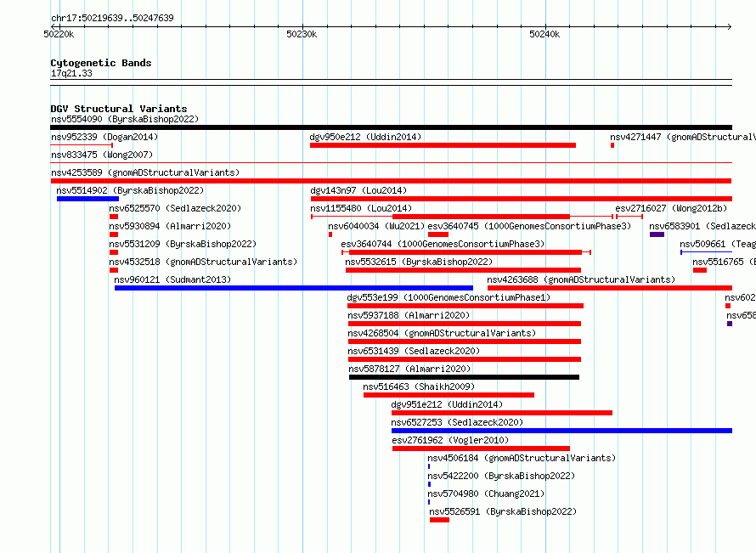The width and height of the screenshot is (756, 553).
Task: Click dgv553e199 (1000GenomesConsortiumPhase1) label
Action: coord(449,297)
